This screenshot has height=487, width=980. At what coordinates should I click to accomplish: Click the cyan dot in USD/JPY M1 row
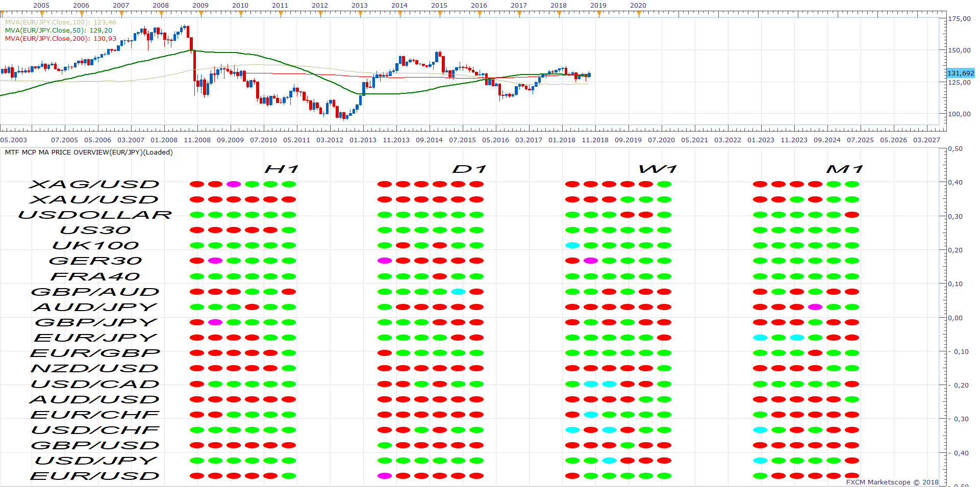coord(760,460)
